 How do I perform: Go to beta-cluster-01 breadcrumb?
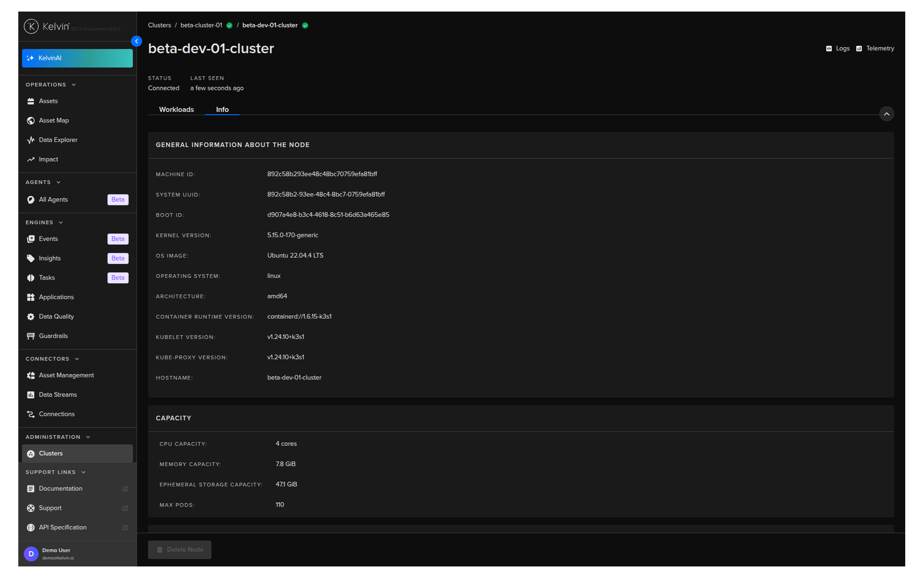201,25
